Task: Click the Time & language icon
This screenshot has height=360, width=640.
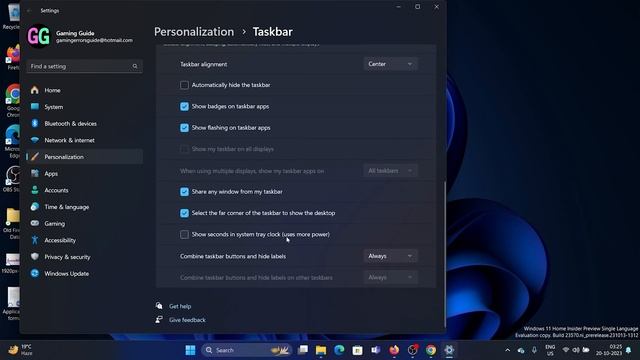Action: coord(35,207)
